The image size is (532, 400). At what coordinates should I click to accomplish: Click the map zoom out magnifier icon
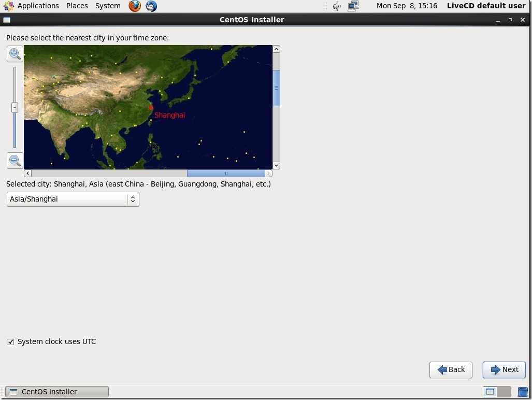15,161
